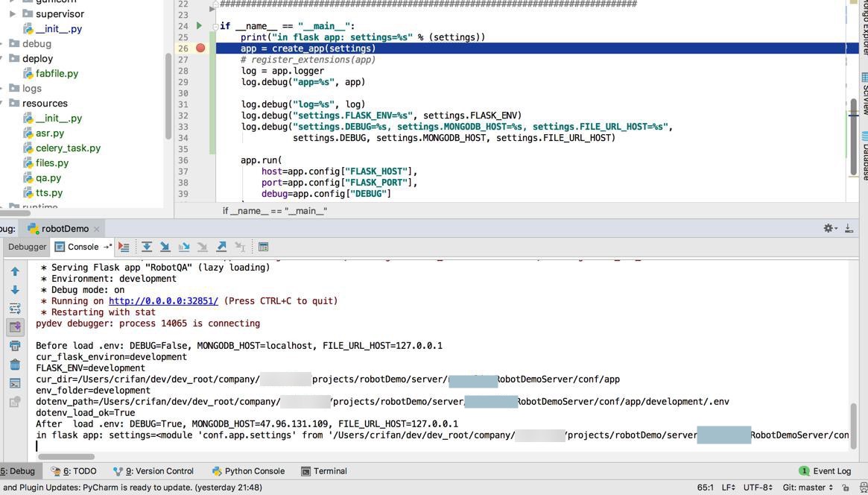Click the Print console output icon
The height and width of the screenshot is (495, 868).
(x=15, y=346)
